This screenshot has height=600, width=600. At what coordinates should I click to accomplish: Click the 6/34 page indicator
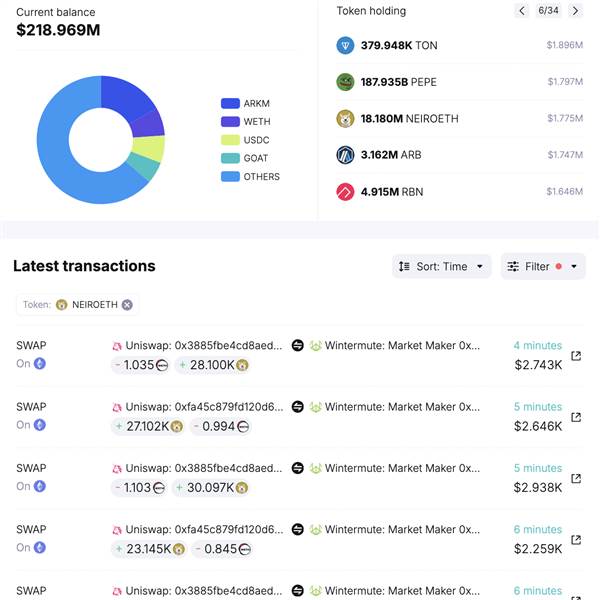coord(548,10)
